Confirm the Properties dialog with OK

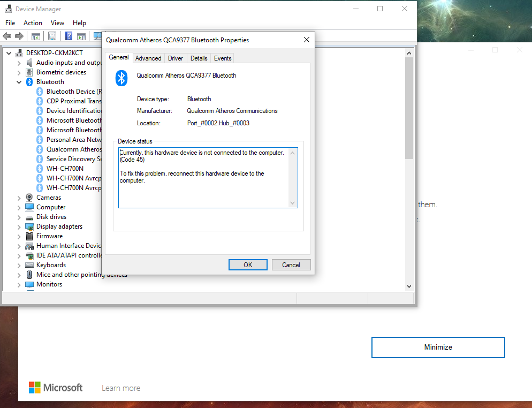[x=248, y=265]
